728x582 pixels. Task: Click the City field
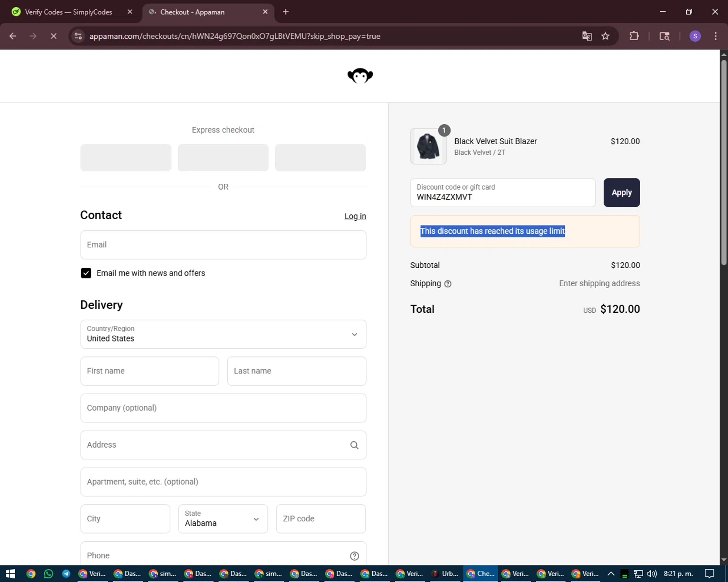[125, 519]
